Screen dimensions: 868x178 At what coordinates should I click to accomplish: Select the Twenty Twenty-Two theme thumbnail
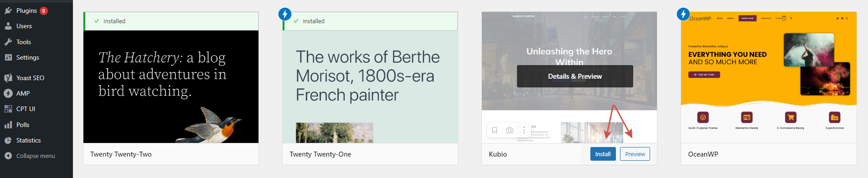coord(171,86)
